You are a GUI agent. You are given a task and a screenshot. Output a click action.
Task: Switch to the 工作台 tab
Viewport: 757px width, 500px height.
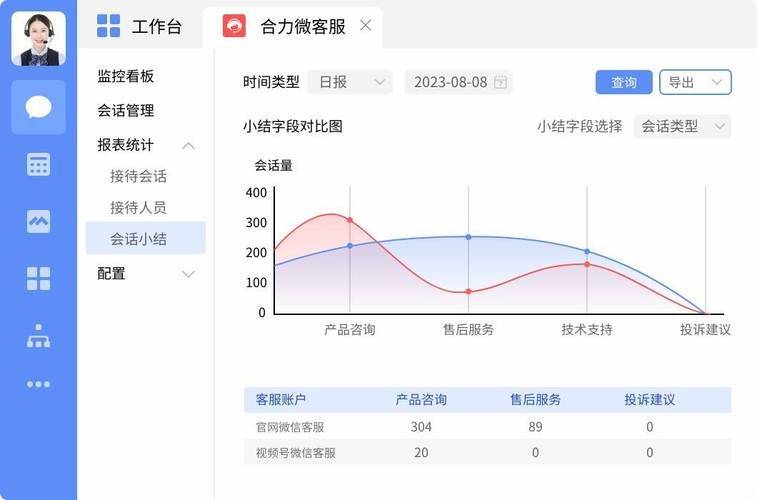pos(140,27)
